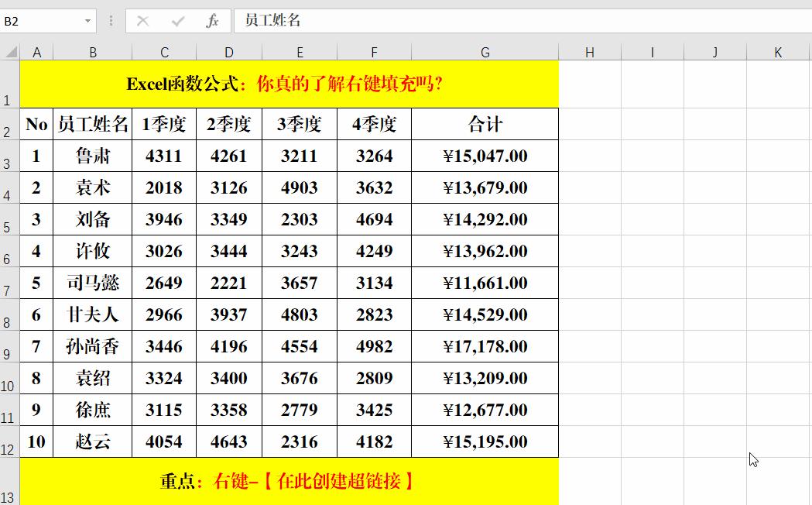The height and width of the screenshot is (505, 812).
Task: Select column G header
Action: (485, 52)
